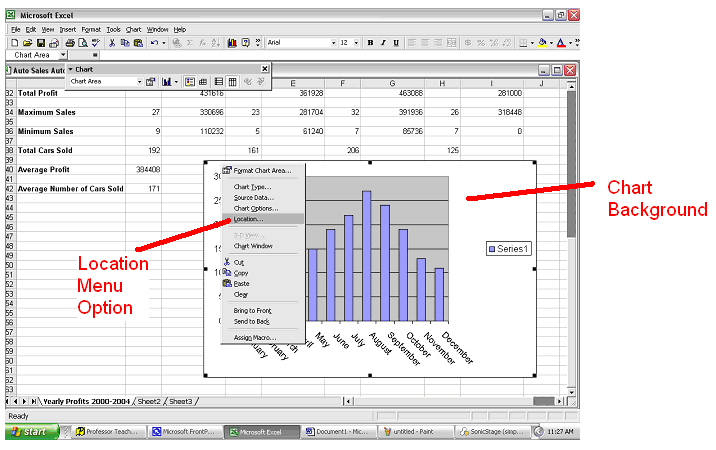Image resolution: width=716 pixels, height=450 pixels.
Task: Click Format Chart Area icon on Chart toolbar
Action: tap(151, 81)
